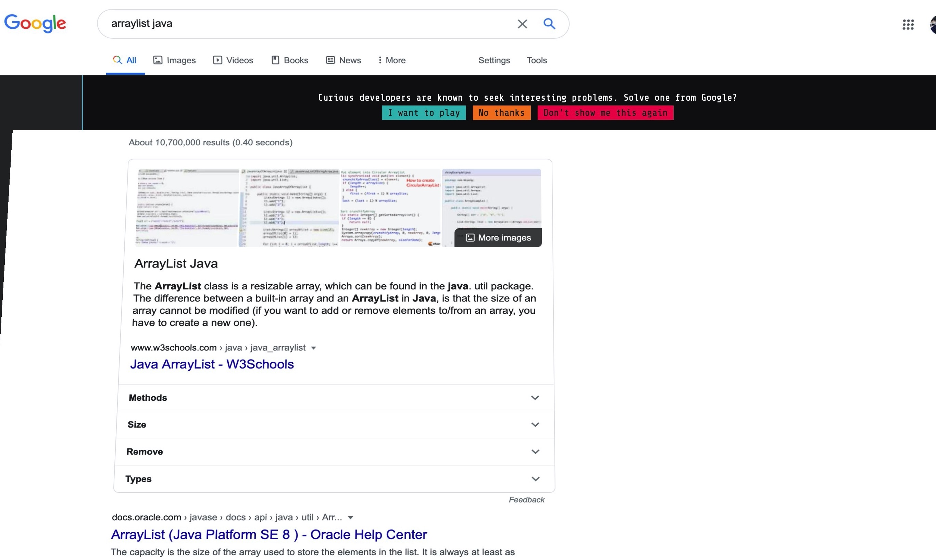Click the Google logo

[x=35, y=23]
